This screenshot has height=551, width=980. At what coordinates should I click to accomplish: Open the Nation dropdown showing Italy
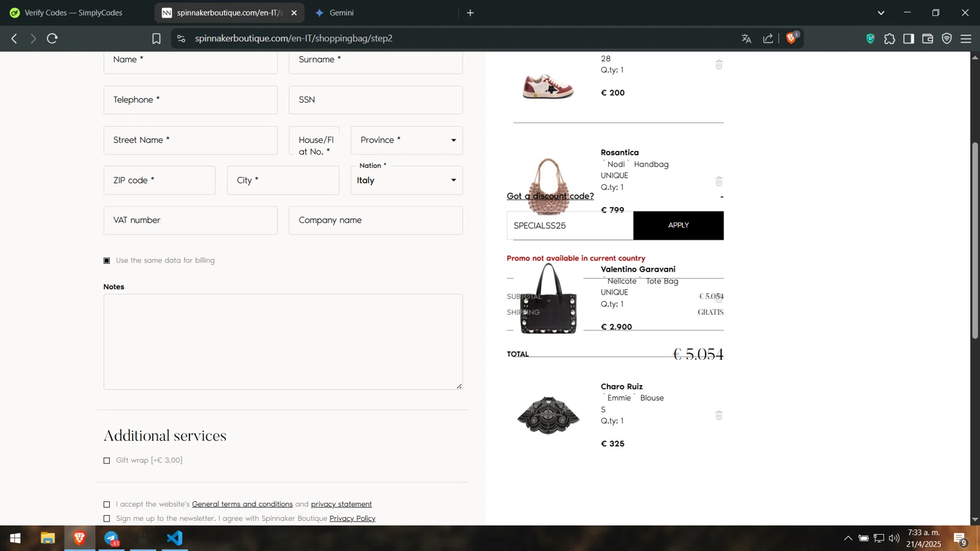pyautogui.click(x=407, y=180)
